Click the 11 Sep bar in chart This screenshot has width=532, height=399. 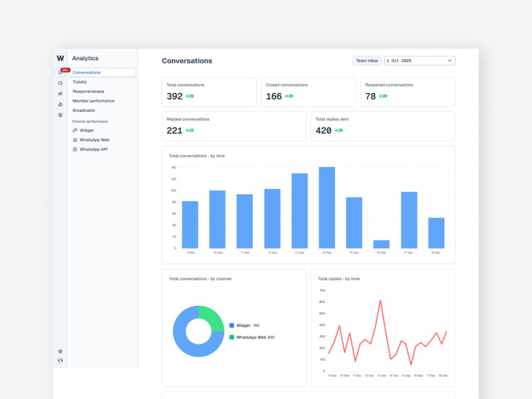click(x=245, y=221)
